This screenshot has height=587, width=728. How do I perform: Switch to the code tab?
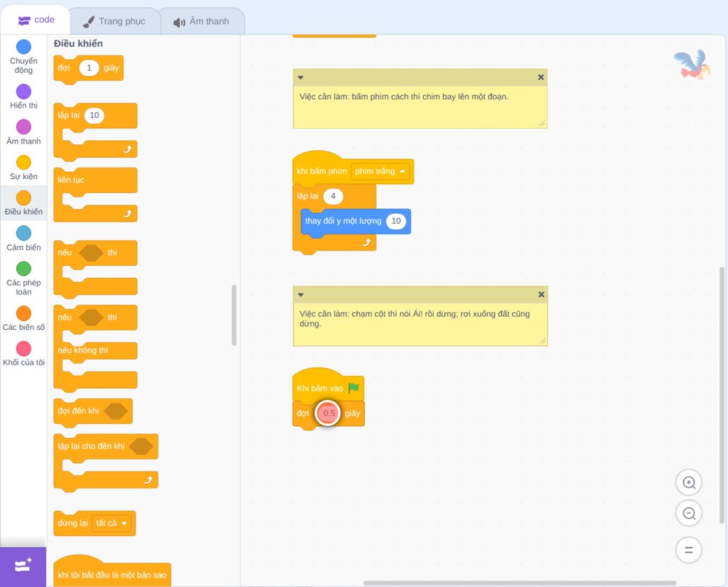tap(36, 20)
